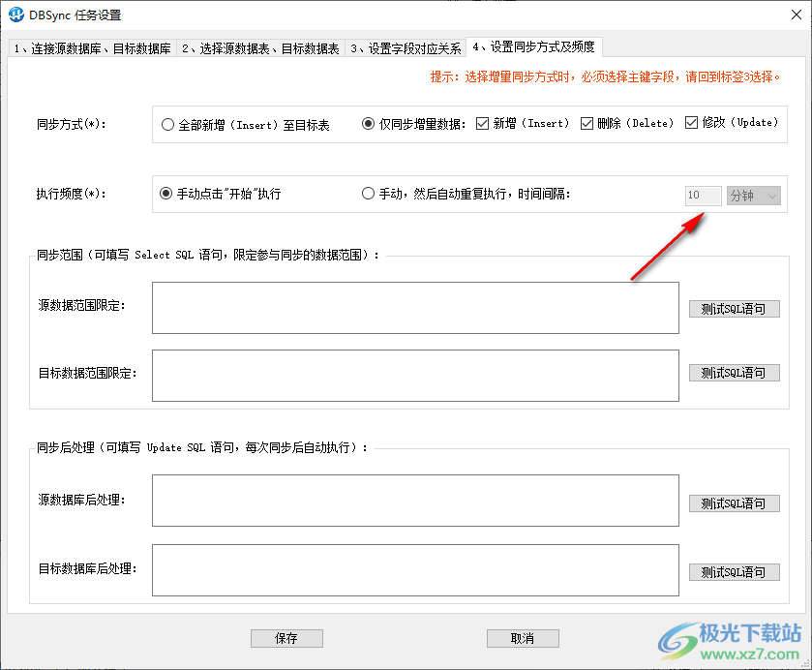812x670 pixels.
Task: Go to tab 3 设置字段对应关系
Action: click(x=406, y=48)
